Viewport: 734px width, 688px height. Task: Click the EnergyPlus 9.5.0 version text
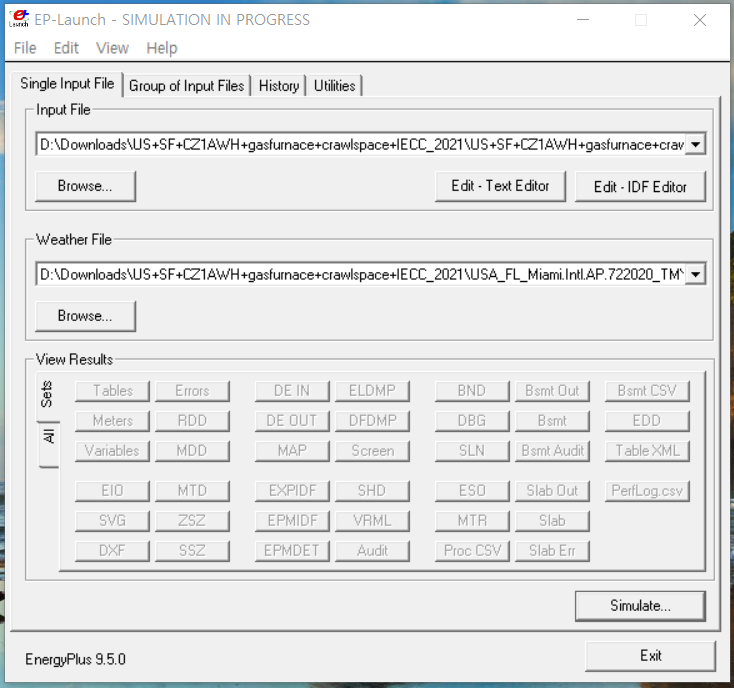(x=75, y=659)
